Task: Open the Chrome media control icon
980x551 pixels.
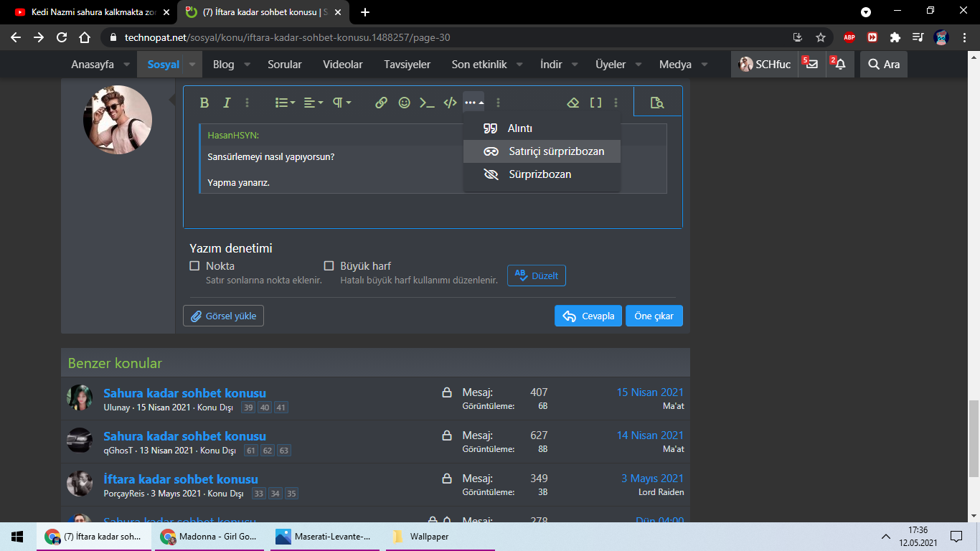Action: tap(918, 37)
